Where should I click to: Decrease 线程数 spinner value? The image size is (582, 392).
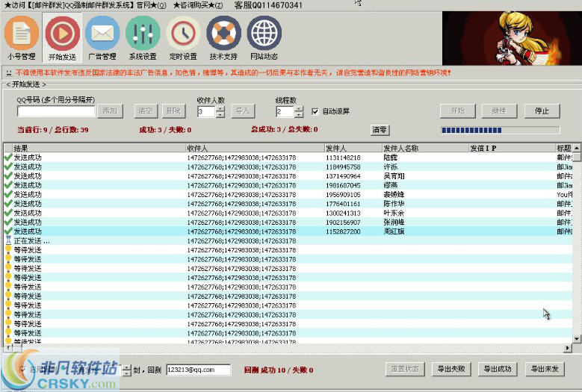click(x=299, y=114)
